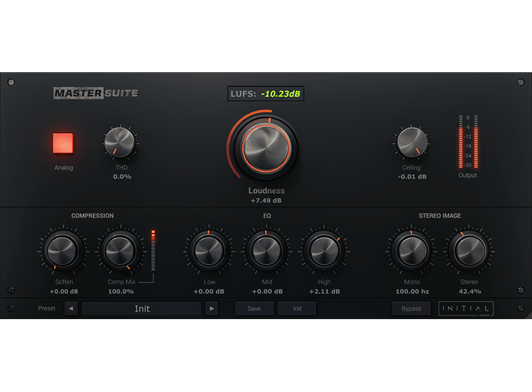The height and width of the screenshot is (392, 532).
Task: Click the Comp Mix knob
Action: 120,251
